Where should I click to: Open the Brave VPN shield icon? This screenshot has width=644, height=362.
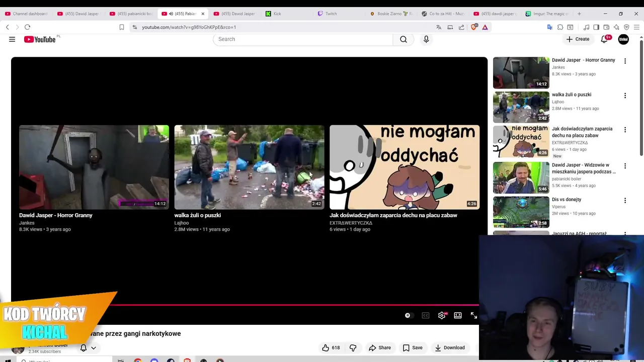click(626, 27)
